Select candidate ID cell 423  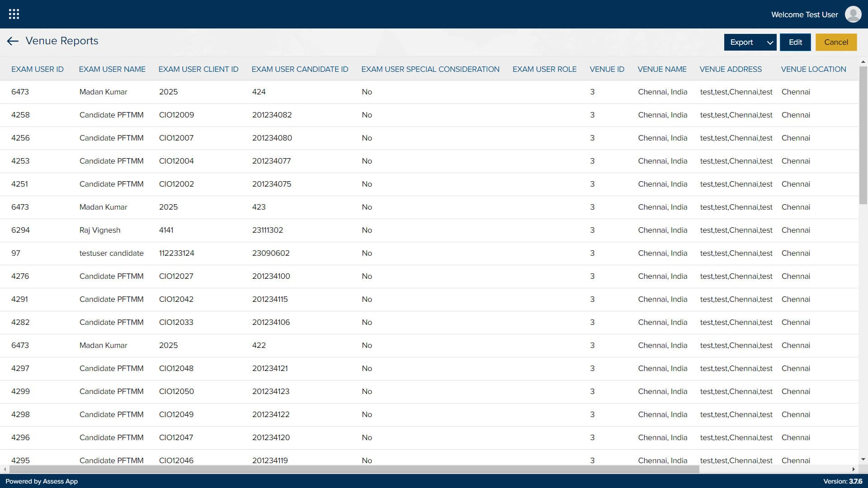click(x=259, y=207)
